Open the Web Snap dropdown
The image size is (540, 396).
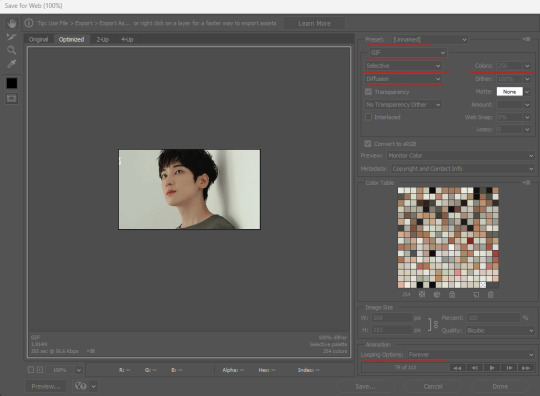[527, 117]
